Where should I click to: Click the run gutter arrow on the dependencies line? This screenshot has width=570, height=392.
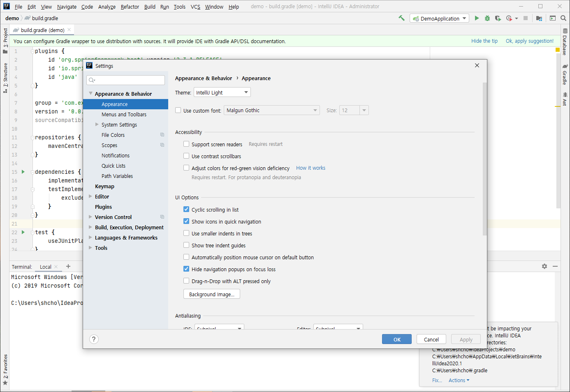pos(23,172)
